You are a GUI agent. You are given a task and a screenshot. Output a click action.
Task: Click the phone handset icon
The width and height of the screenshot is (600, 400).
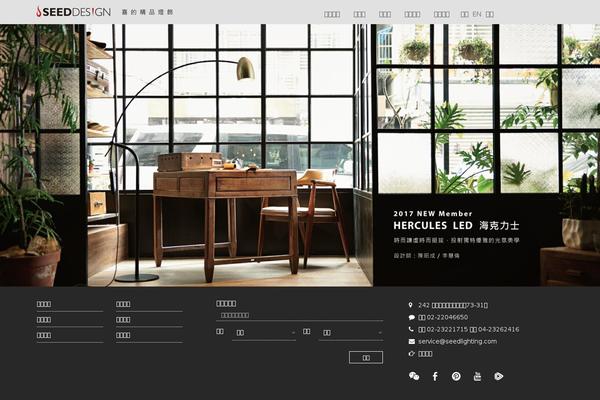(411, 329)
